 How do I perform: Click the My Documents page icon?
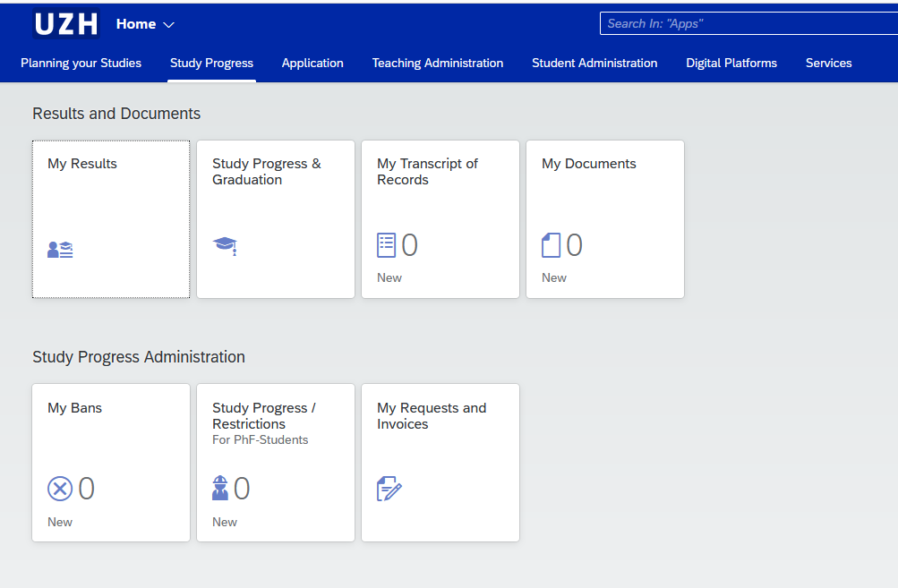click(551, 244)
